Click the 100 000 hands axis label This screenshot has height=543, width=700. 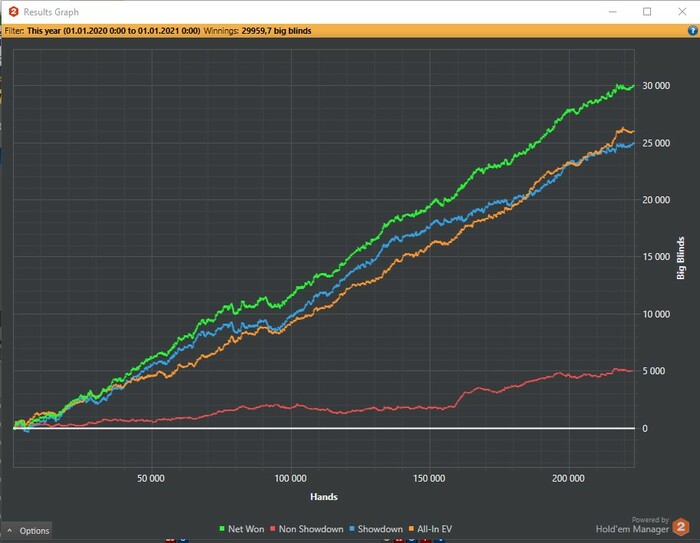pos(291,479)
